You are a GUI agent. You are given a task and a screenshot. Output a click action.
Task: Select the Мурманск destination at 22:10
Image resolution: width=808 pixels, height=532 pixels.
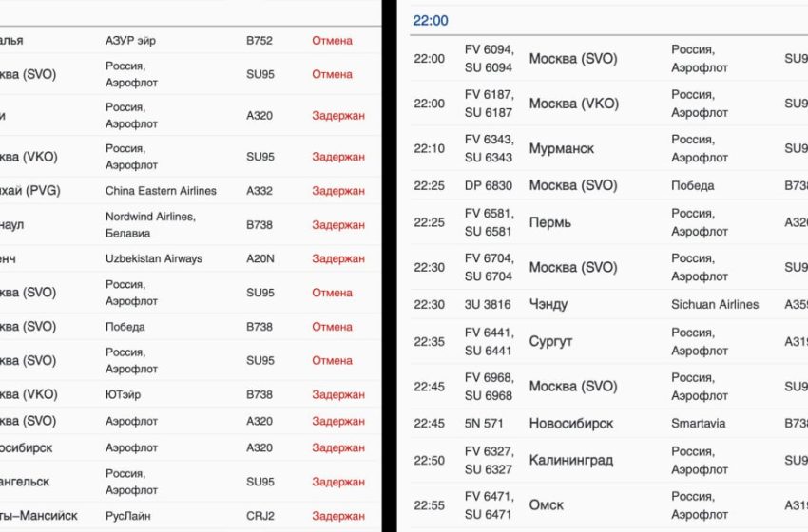561,148
